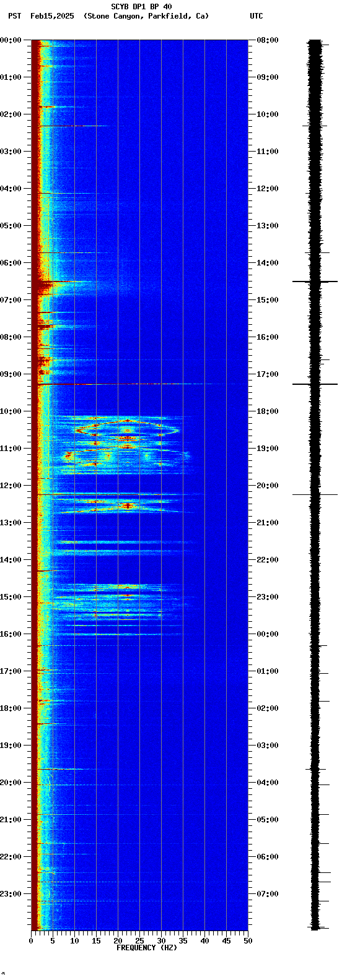Click the oval harmonic pattern at 10:30 PST
Viewport: 342px width, 980px height.
128,429
